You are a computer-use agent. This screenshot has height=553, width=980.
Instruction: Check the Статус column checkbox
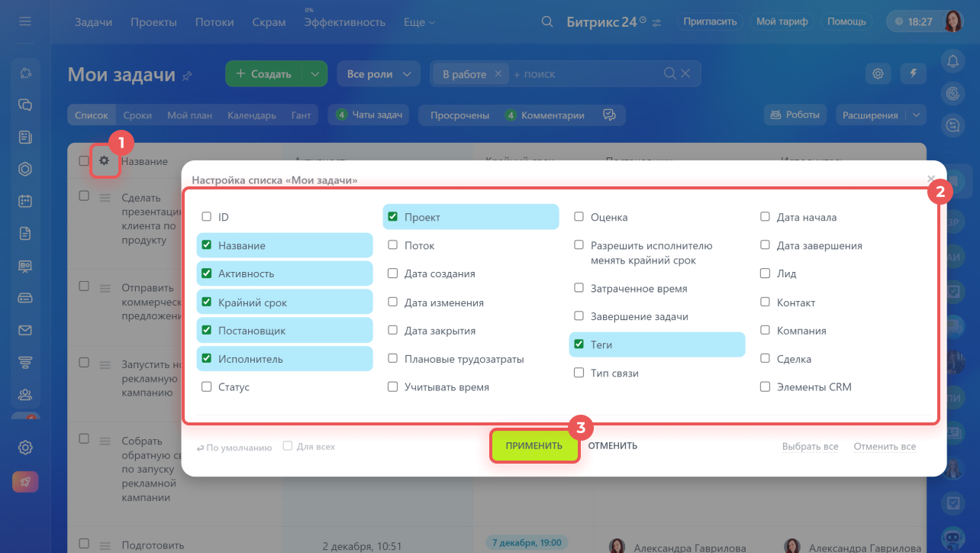[206, 387]
